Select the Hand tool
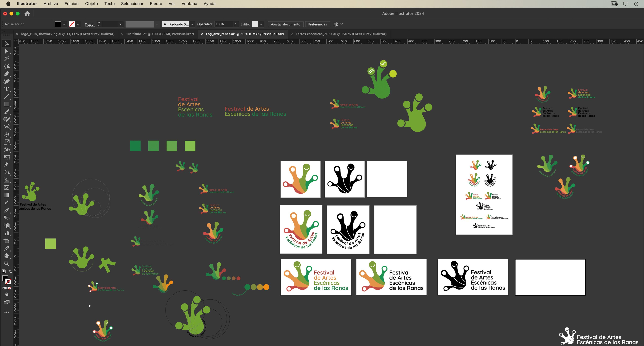 [6, 256]
